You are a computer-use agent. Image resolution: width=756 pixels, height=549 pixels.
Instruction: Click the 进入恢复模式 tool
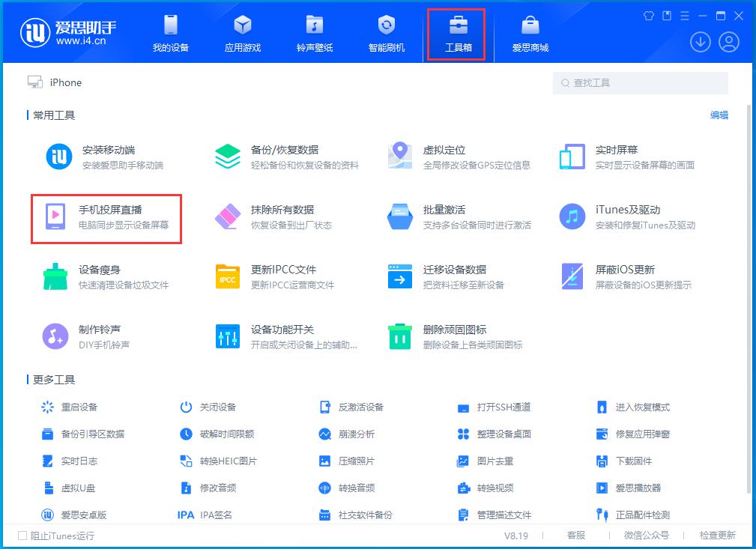[x=641, y=407]
